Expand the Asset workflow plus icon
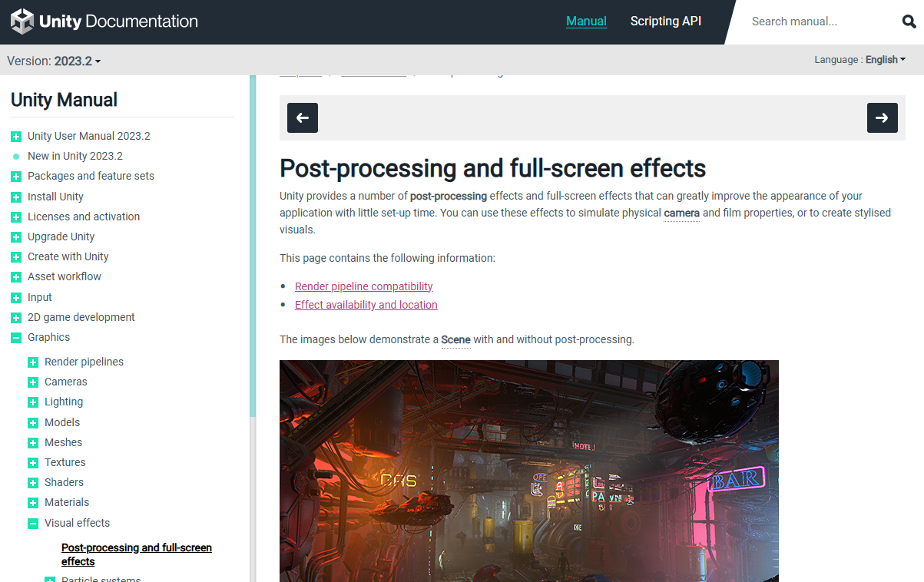924x582 pixels. click(x=16, y=277)
